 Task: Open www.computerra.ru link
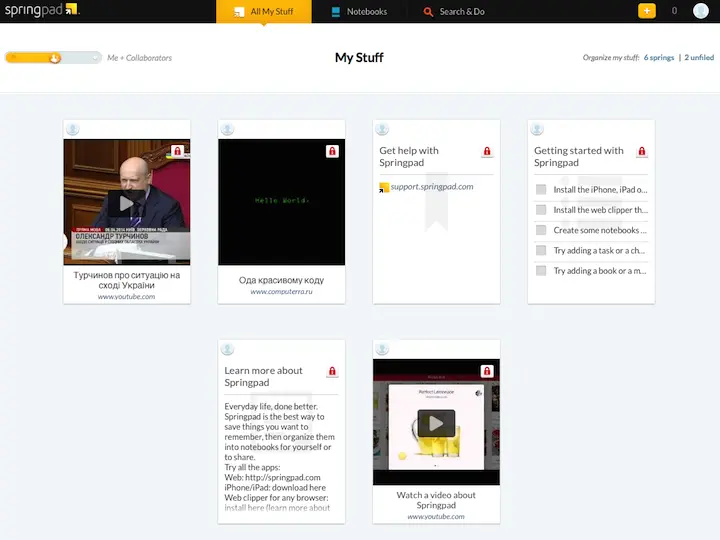(x=281, y=292)
